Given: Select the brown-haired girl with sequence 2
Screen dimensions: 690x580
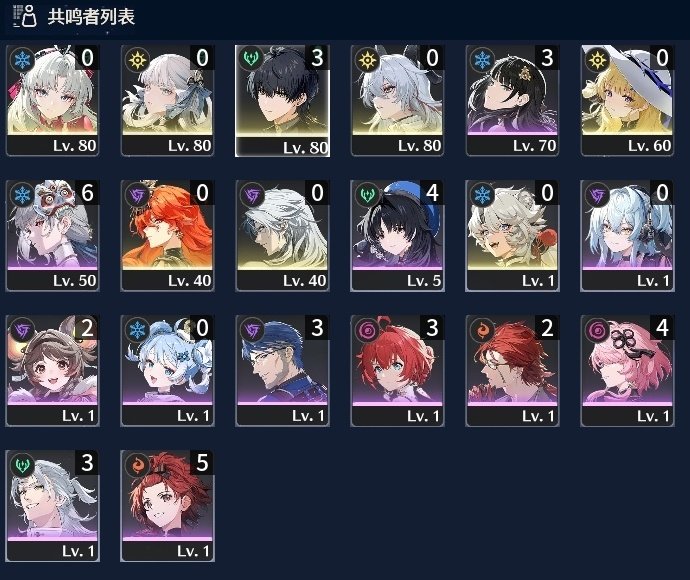Looking at the screenshot, I should coord(52,371).
